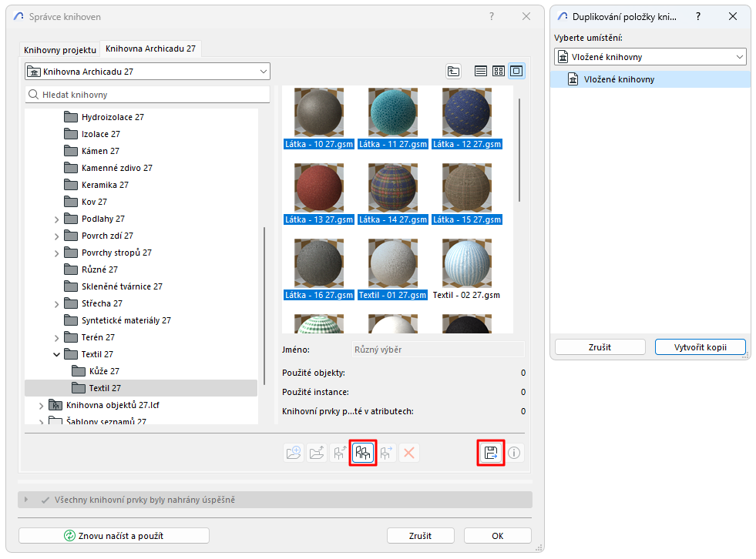
Task: Click the add library folder icon
Action: [x=294, y=453]
